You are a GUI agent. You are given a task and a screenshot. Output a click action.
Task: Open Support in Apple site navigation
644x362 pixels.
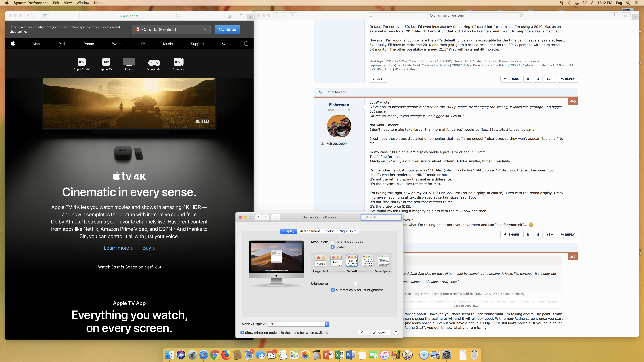click(197, 44)
